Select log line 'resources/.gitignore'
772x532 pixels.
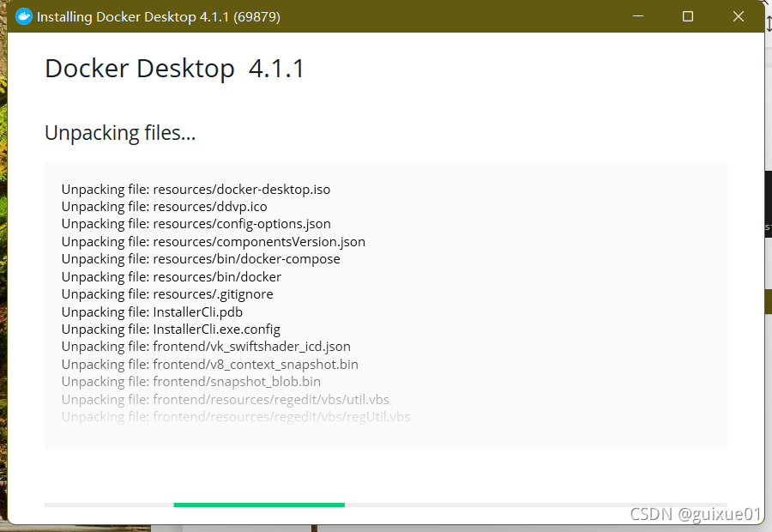coord(167,294)
